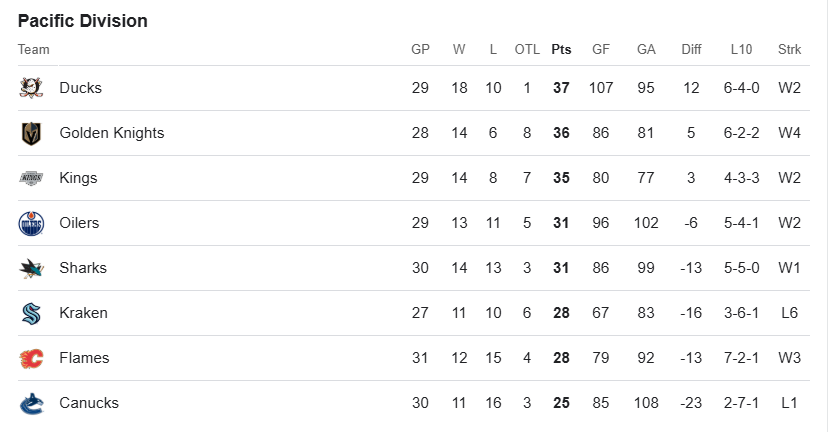This screenshot has width=828, height=432.
Task: Click the Diff column header
Action: pos(691,49)
